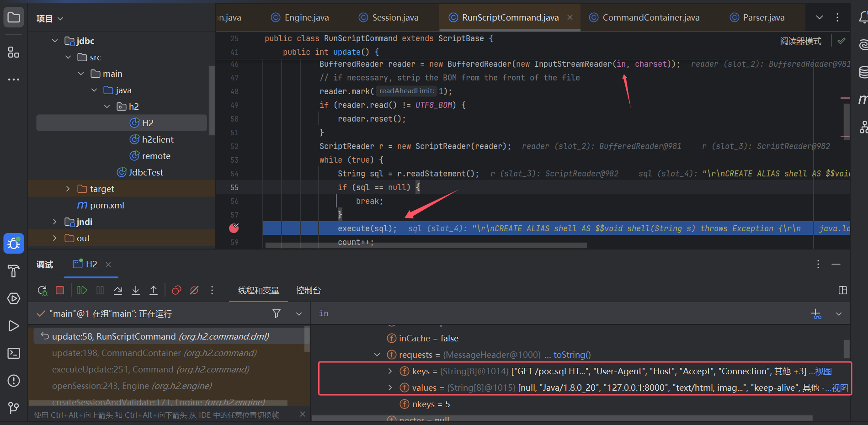This screenshot has width=868, height=425.
Task: Switch to the 控制台 console tab
Action: point(309,290)
